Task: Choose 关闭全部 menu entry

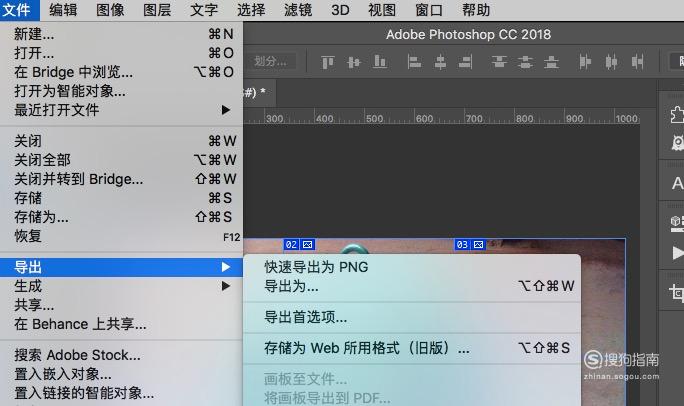Action: 121,160
